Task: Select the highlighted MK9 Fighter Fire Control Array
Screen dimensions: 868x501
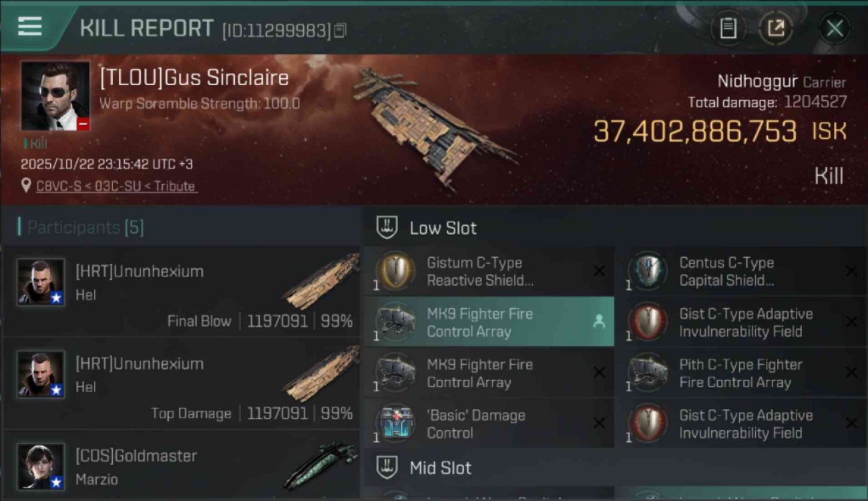Action: coord(488,322)
